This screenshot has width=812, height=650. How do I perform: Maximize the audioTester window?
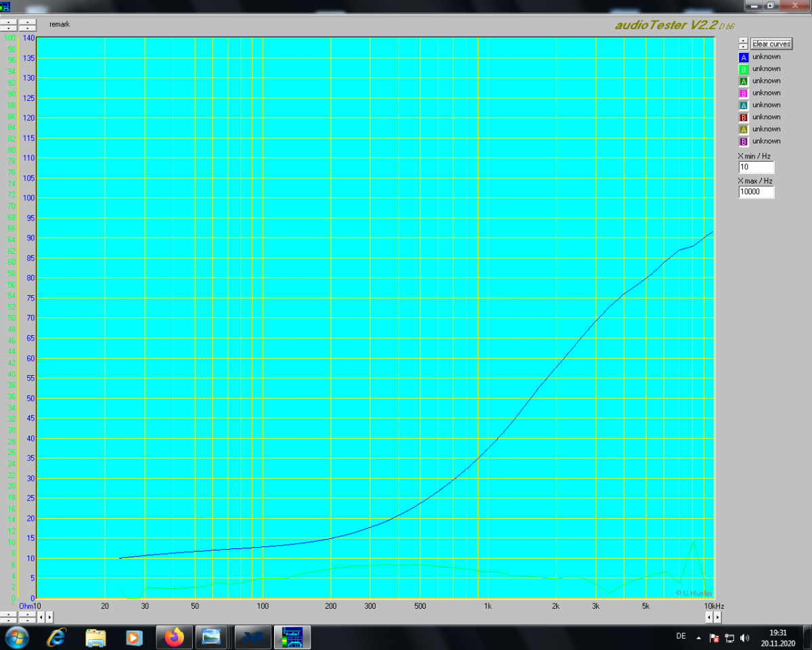(771, 5)
